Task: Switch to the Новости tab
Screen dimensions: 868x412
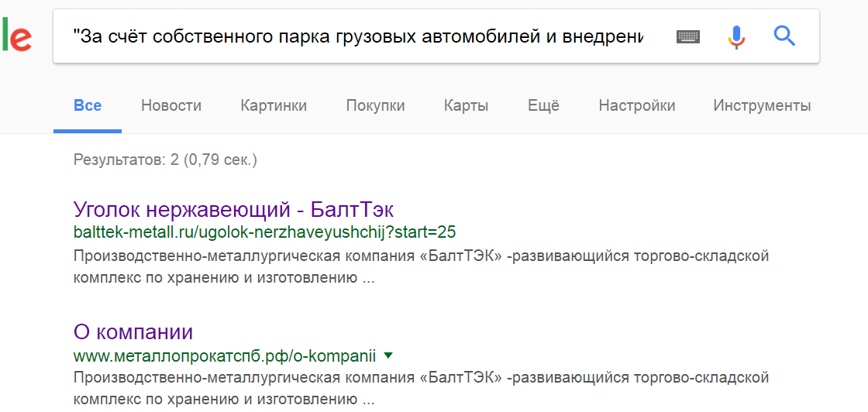Action: [170, 106]
